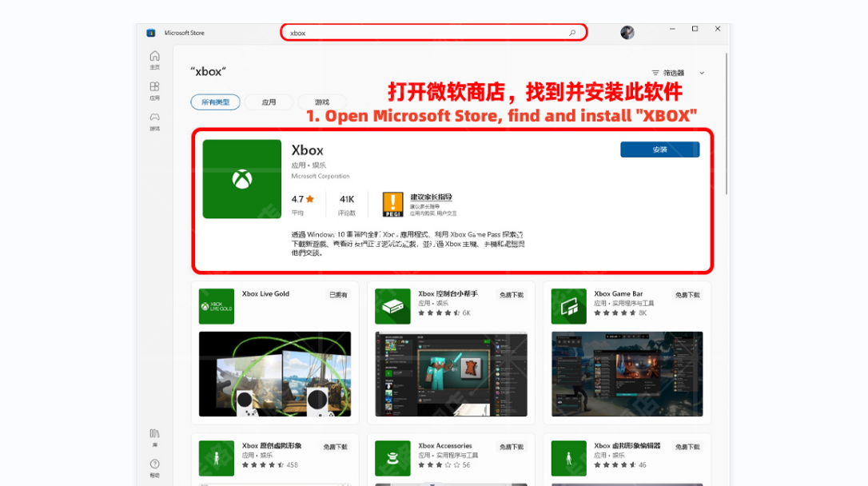Viewport: 868px width, 486px height.
Task: Click the filter lines icon beside 筛选器
Action: click(655, 73)
